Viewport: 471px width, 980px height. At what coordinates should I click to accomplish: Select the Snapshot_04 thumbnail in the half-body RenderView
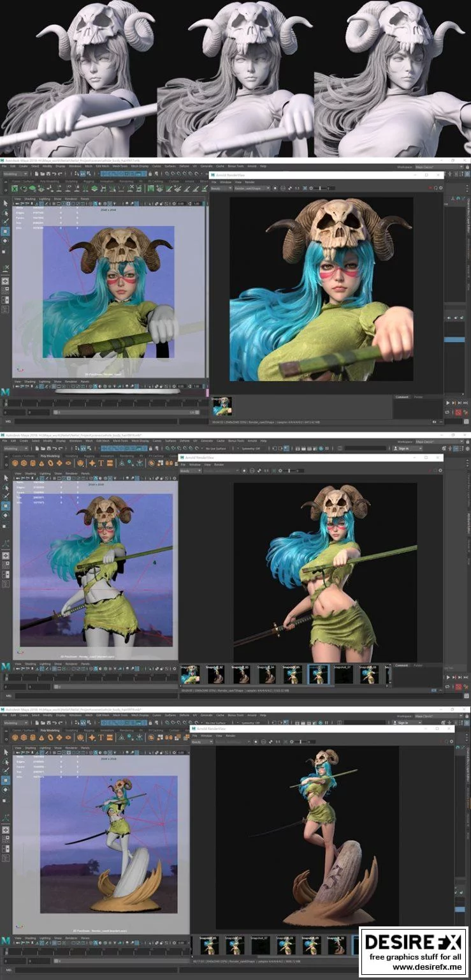point(267,674)
